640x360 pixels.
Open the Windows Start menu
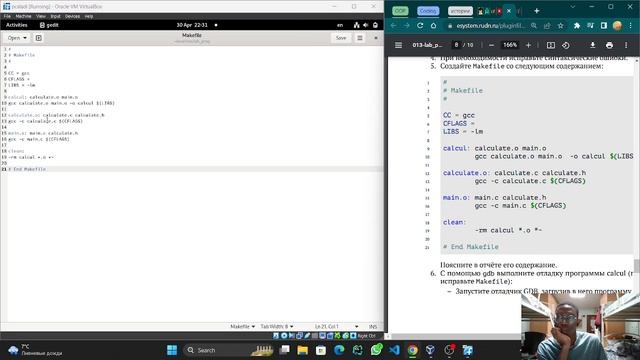coord(172,350)
